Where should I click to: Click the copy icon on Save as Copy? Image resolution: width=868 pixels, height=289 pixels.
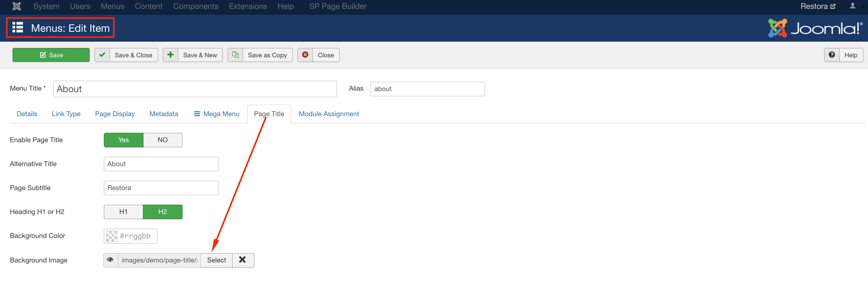tap(235, 55)
